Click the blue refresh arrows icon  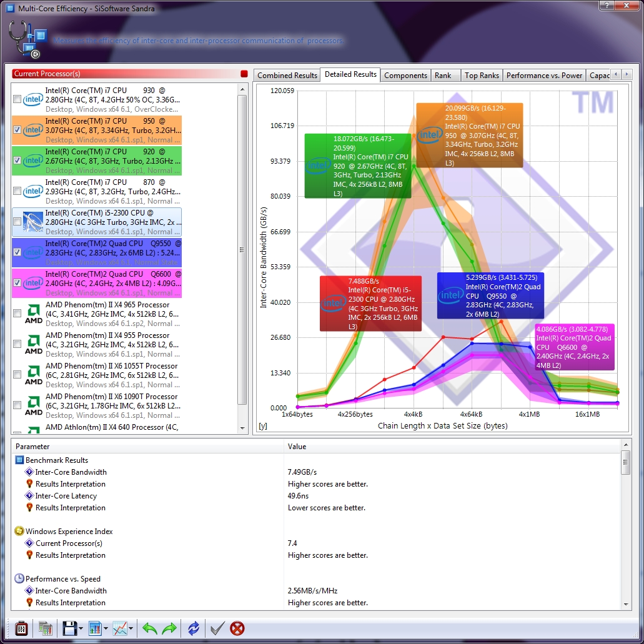194,628
